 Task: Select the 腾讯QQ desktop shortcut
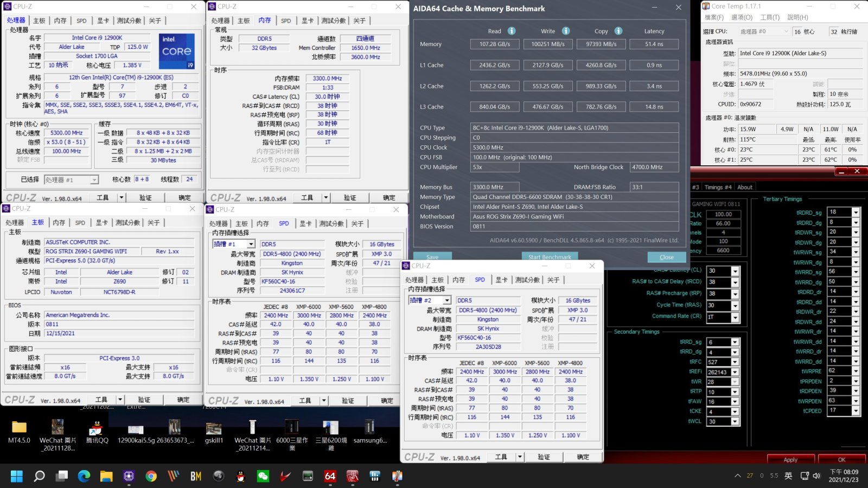(x=97, y=432)
